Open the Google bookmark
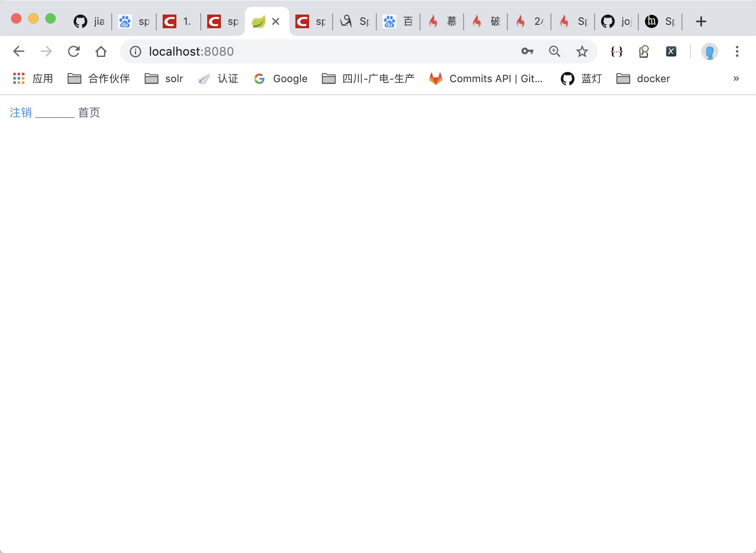This screenshot has height=553, width=756. coord(280,79)
